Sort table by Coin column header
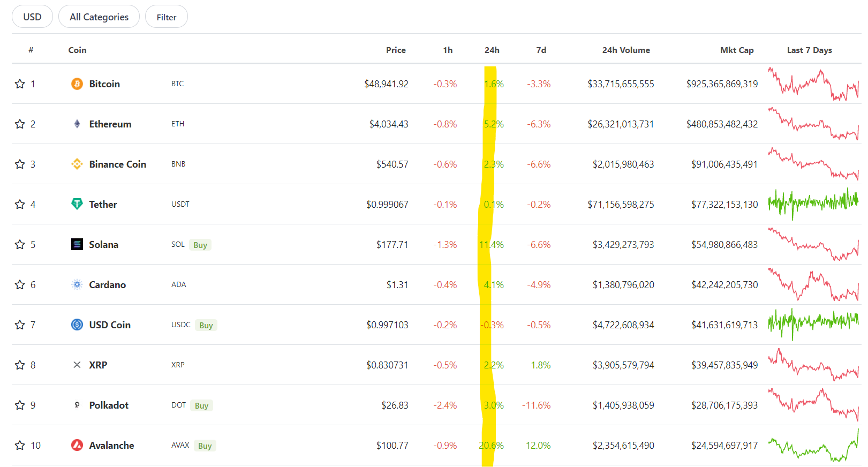 77,50
